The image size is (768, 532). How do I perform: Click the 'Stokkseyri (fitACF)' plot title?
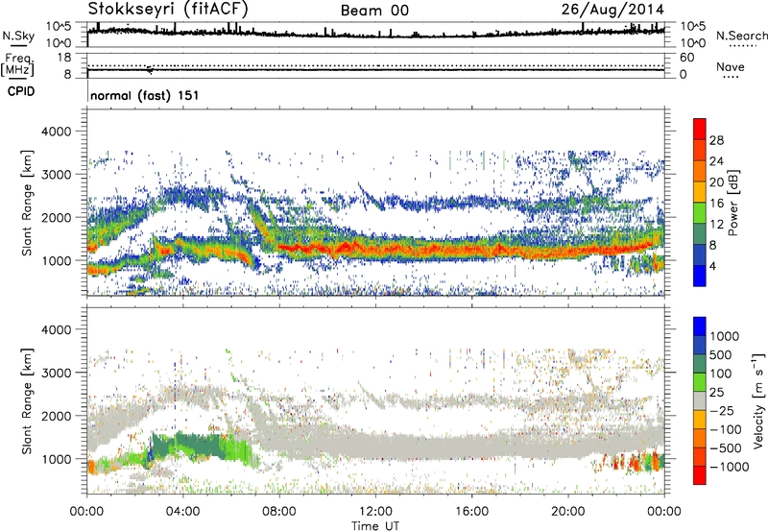click(168, 9)
